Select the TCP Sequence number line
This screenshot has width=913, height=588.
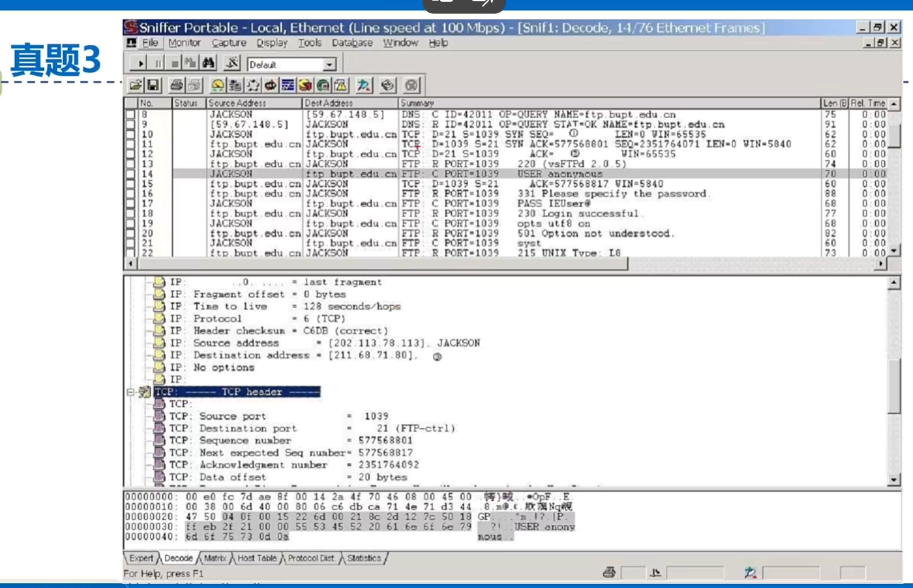coord(291,441)
